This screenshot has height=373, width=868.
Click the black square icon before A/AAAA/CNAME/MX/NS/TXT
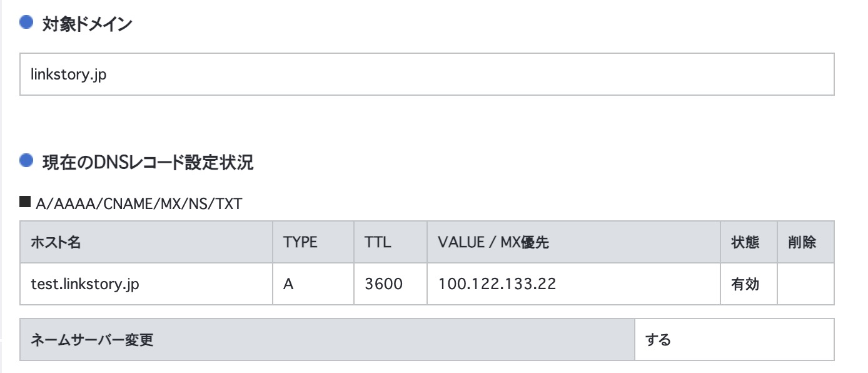point(26,201)
